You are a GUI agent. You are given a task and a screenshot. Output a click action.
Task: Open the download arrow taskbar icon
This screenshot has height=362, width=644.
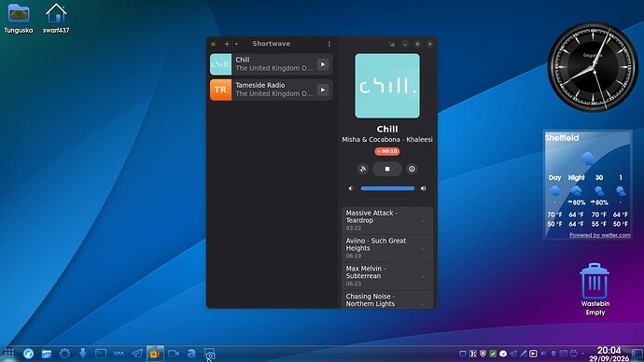coord(82,354)
